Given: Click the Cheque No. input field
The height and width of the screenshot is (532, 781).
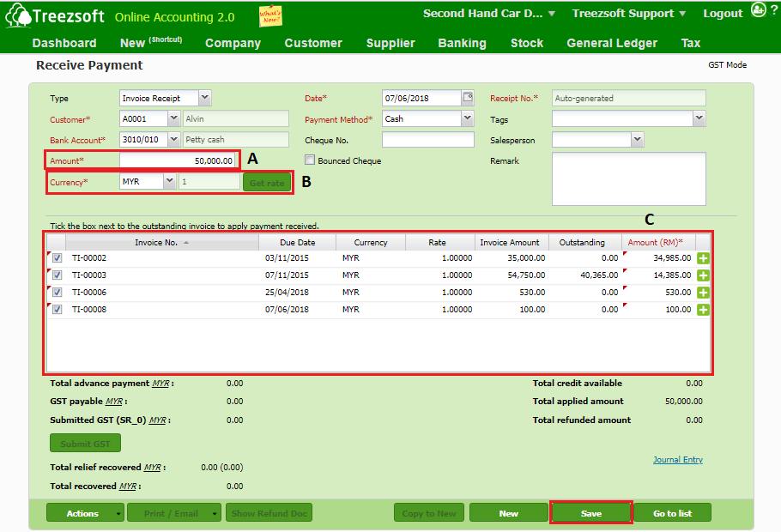Looking at the screenshot, I should (x=428, y=140).
